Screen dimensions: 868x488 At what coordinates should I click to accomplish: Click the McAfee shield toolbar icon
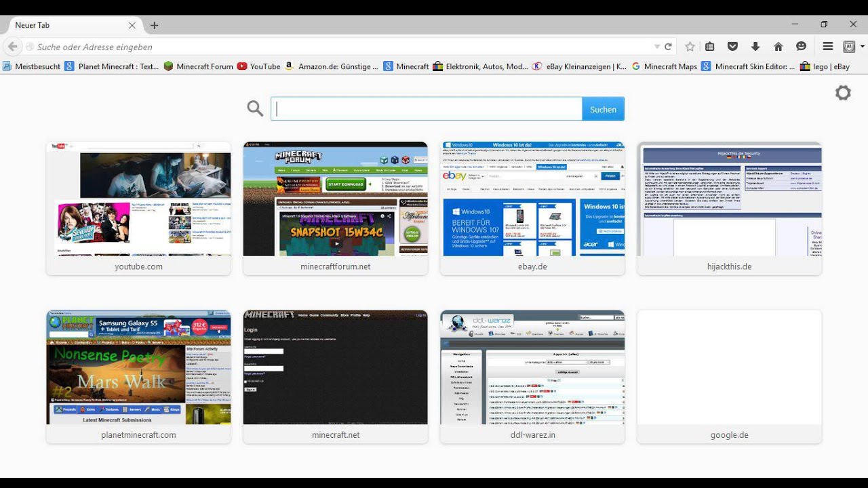click(849, 47)
